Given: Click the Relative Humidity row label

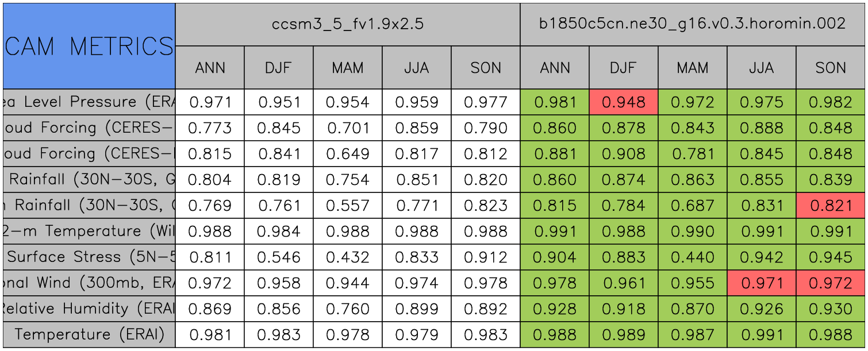Looking at the screenshot, I should click(89, 309).
